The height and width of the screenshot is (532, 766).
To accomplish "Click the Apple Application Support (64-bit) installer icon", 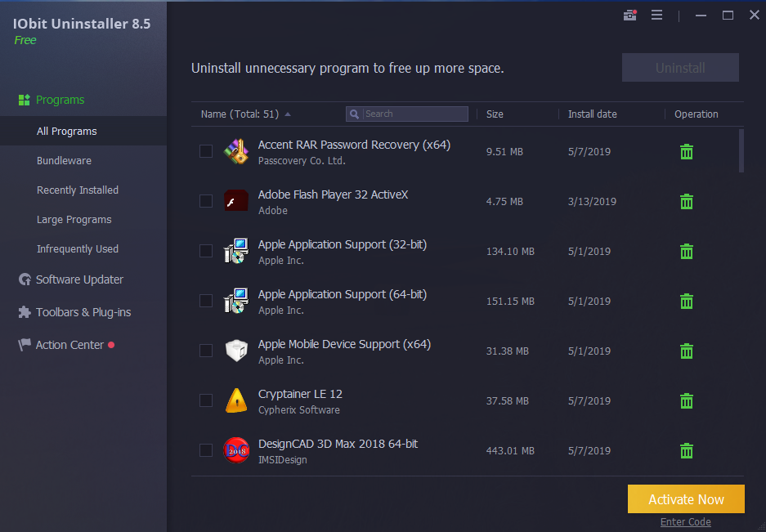I will 236,301.
